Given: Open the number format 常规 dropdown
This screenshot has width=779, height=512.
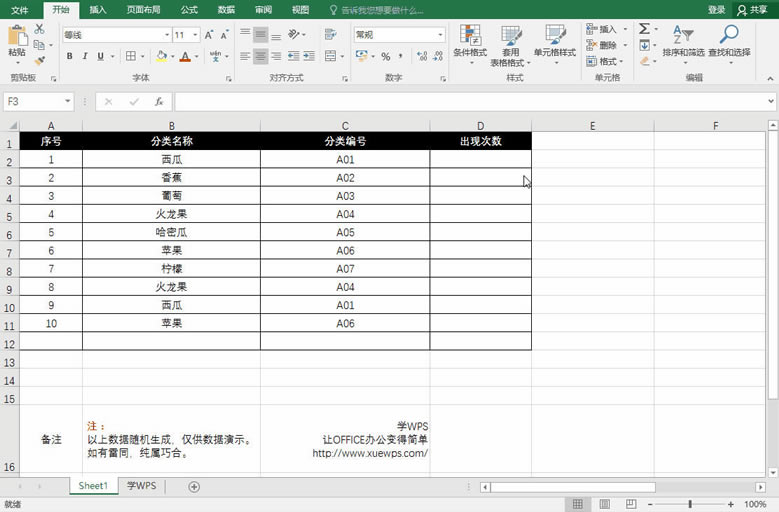Looking at the screenshot, I should pyautogui.click(x=440, y=35).
